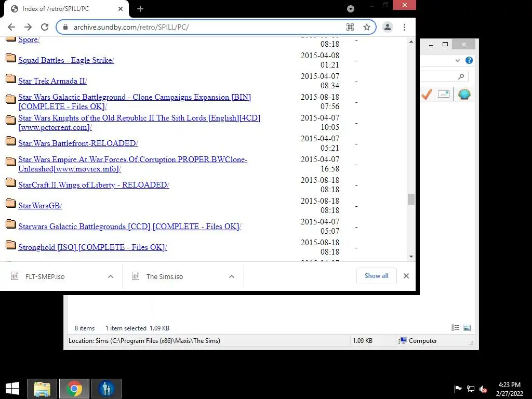
Task: Show all downloads
Action: tap(376, 276)
